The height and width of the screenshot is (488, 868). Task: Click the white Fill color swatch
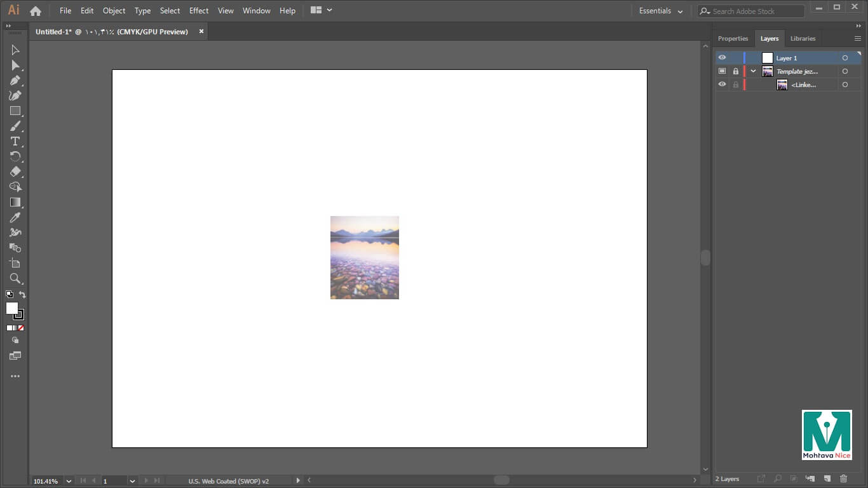coord(12,308)
